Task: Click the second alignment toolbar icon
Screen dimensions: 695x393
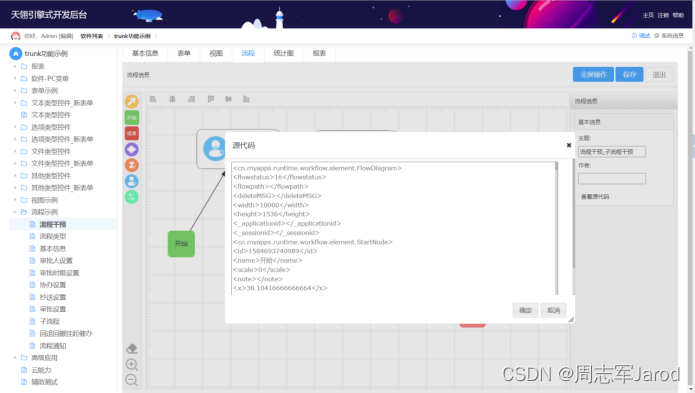Action: (172, 99)
